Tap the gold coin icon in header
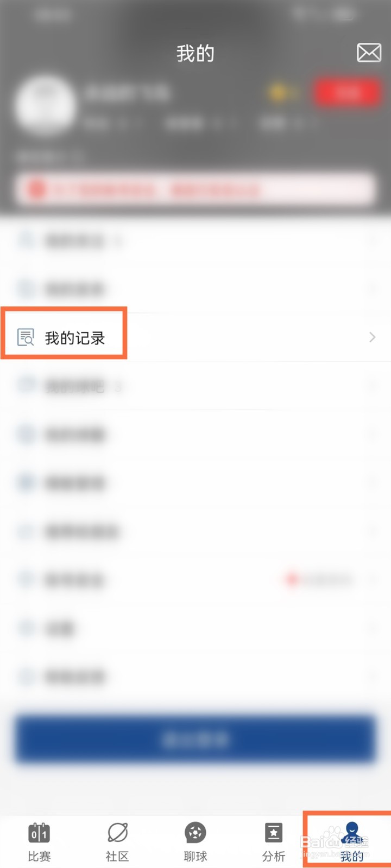 278,93
